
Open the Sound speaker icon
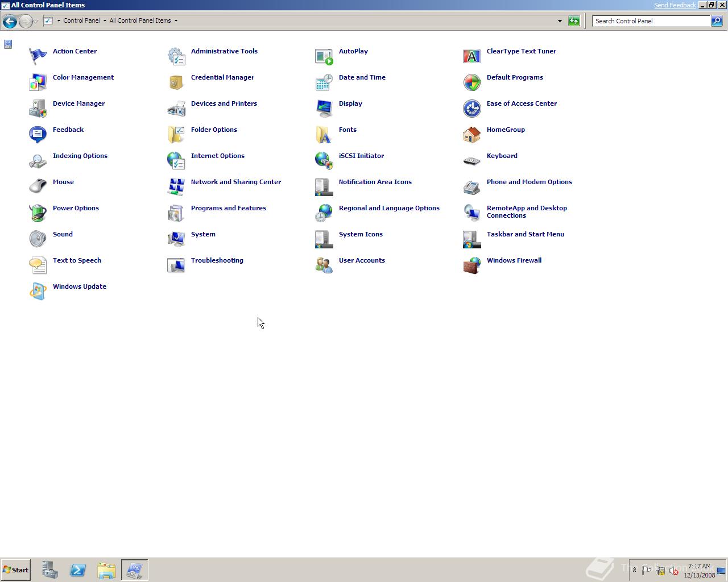coord(38,239)
